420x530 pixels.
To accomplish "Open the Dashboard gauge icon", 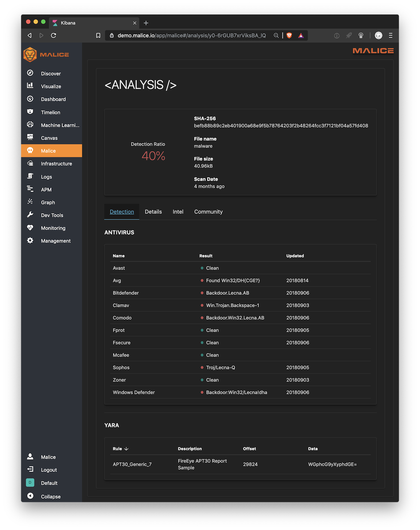I will point(30,99).
